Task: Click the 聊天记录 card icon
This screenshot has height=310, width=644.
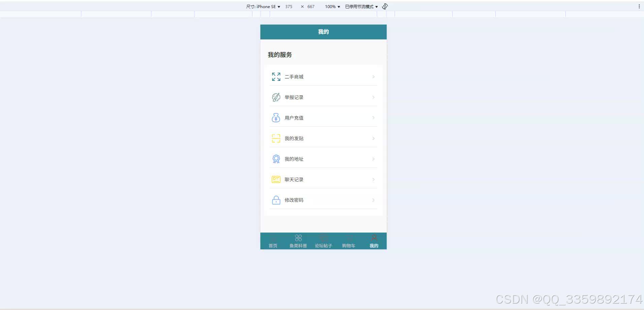Action: pos(276,179)
